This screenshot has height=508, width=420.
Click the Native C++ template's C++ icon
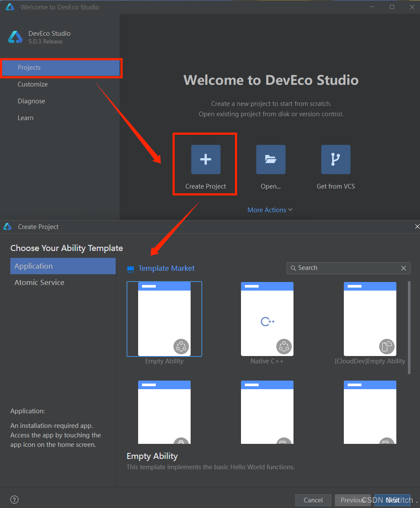268,322
